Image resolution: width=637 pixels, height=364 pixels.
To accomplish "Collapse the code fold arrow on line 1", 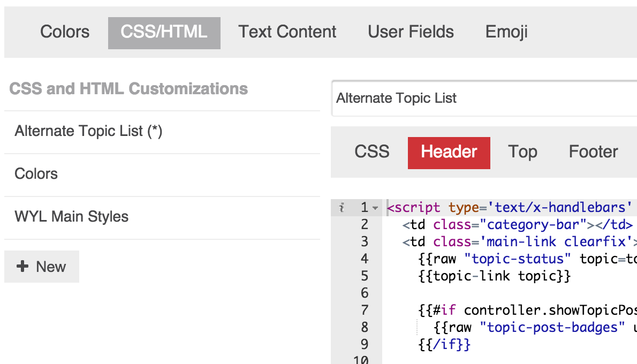I will tap(375, 208).
